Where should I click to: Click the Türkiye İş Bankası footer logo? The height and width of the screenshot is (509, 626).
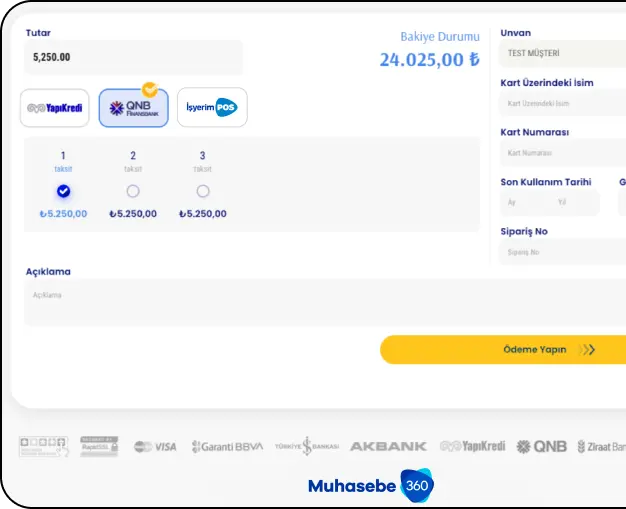tap(307, 446)
